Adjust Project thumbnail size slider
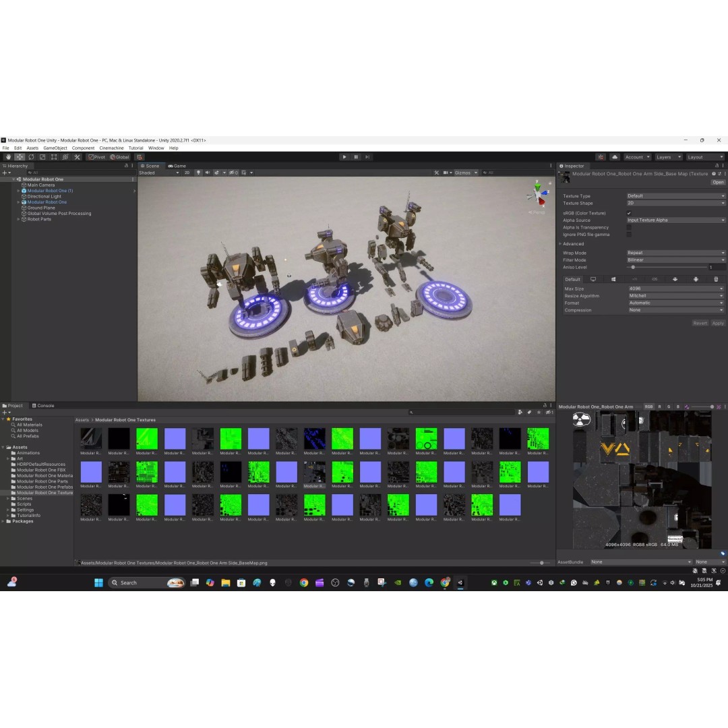 (x=539, y=563)
